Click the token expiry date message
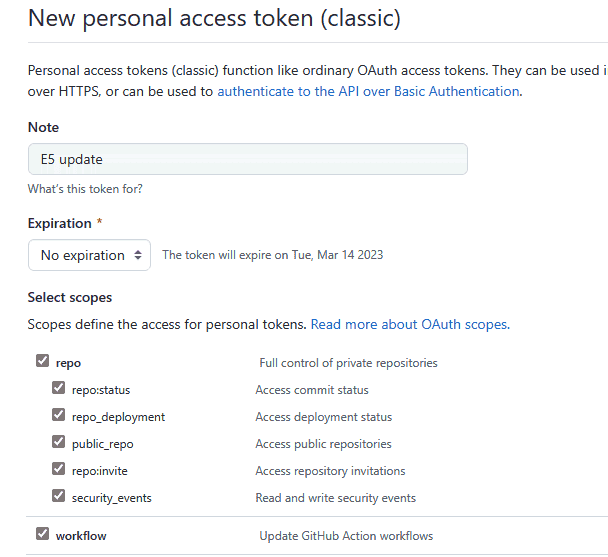 272,255
